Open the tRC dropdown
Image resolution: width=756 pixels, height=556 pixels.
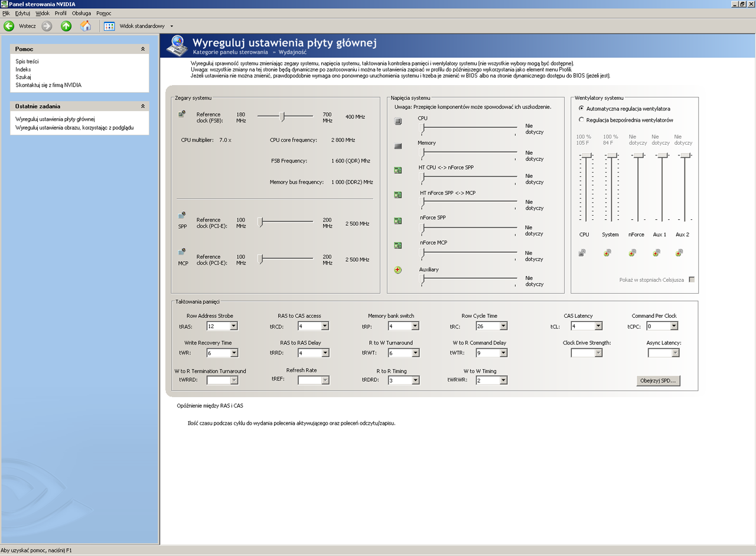[x=491, y=326]
